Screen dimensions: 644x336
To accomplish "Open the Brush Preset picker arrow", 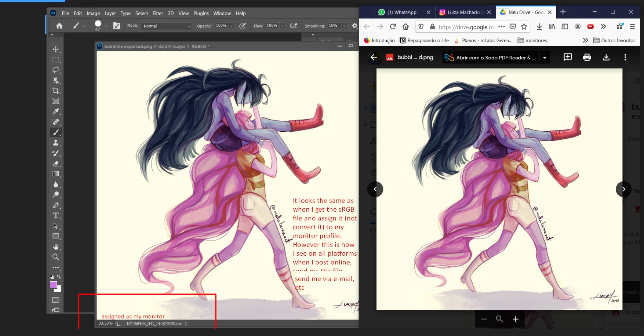I will pyautogui.click(x=106, y=26).
